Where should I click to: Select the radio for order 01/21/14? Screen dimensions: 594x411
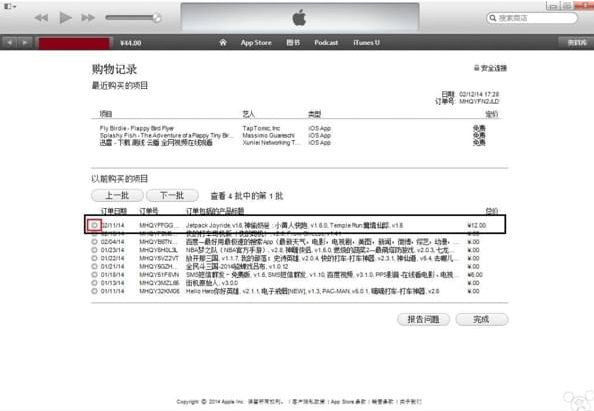(x=94, y=267)
